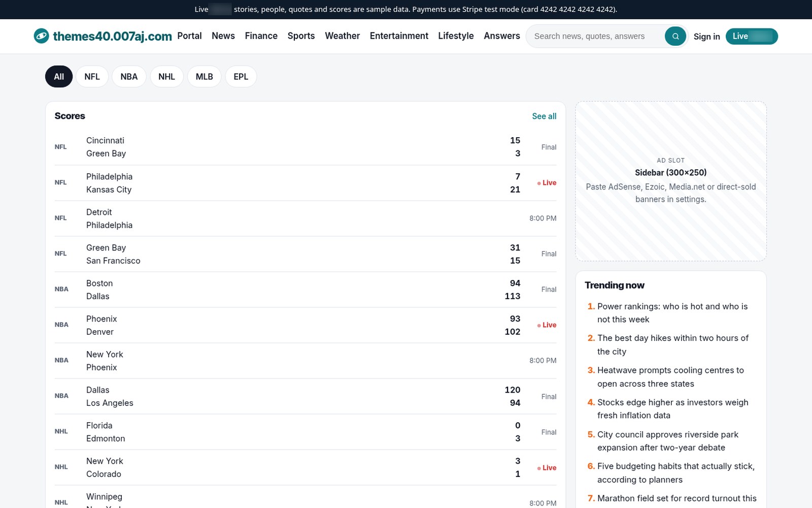Focus the search news input field

coord(596,36)
